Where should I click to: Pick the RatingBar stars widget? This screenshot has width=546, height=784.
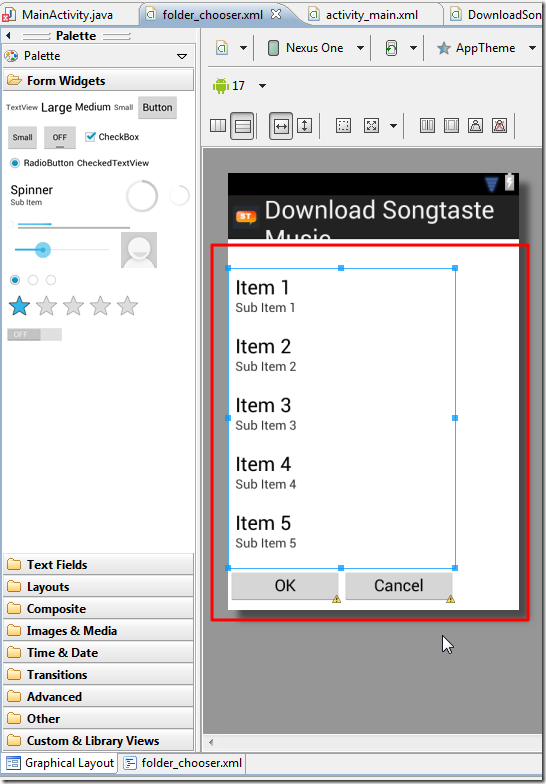tap(73, 306)
